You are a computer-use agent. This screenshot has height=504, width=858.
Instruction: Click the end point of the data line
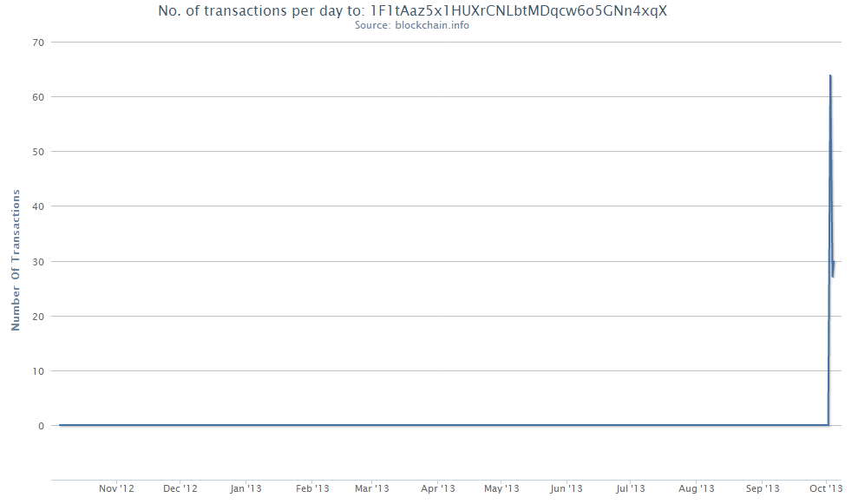pyautogui.click(x=834, y=263)
